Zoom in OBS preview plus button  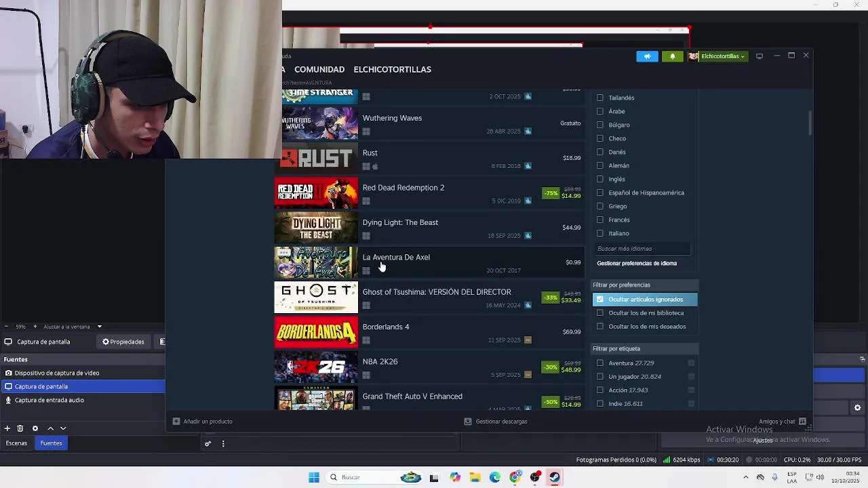point(35,327)
